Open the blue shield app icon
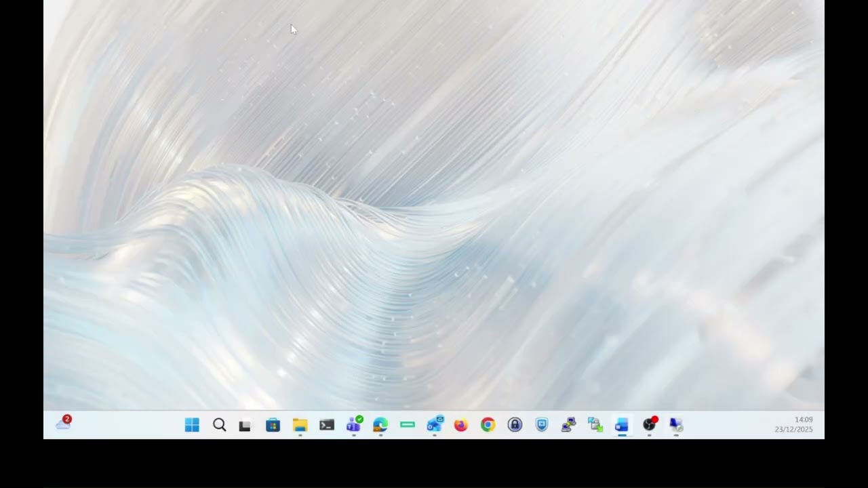This screenshot has width=868, height=488. click(x=542, y=425)
